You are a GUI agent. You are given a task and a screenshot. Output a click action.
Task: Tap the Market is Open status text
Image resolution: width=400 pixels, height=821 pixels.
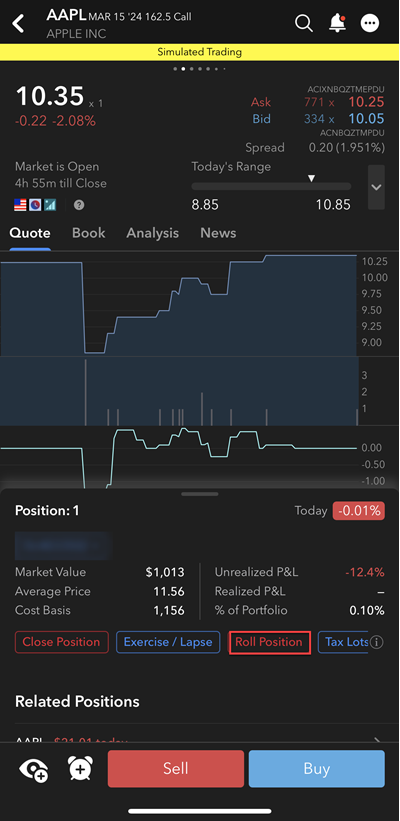(57, 167)
